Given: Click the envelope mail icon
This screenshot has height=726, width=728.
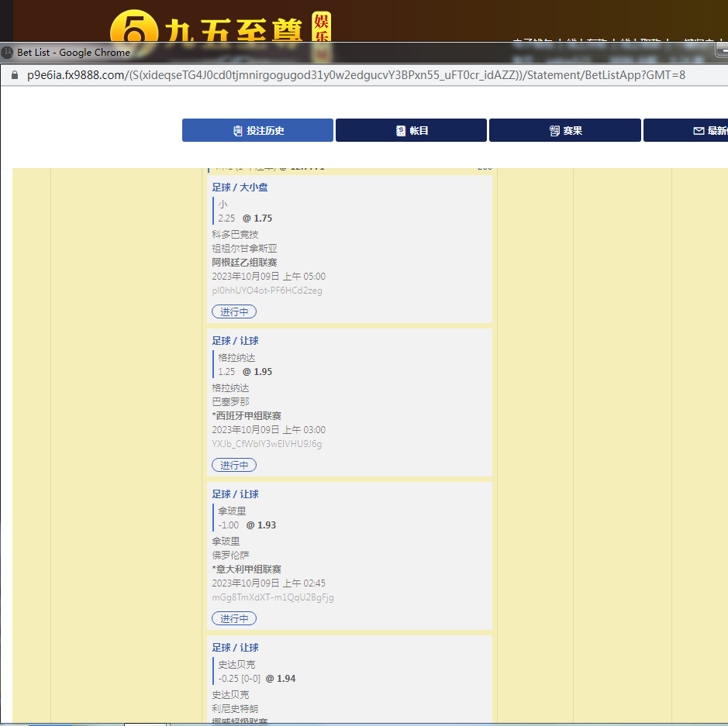Looking at the screenshot, I should point(699,131).
